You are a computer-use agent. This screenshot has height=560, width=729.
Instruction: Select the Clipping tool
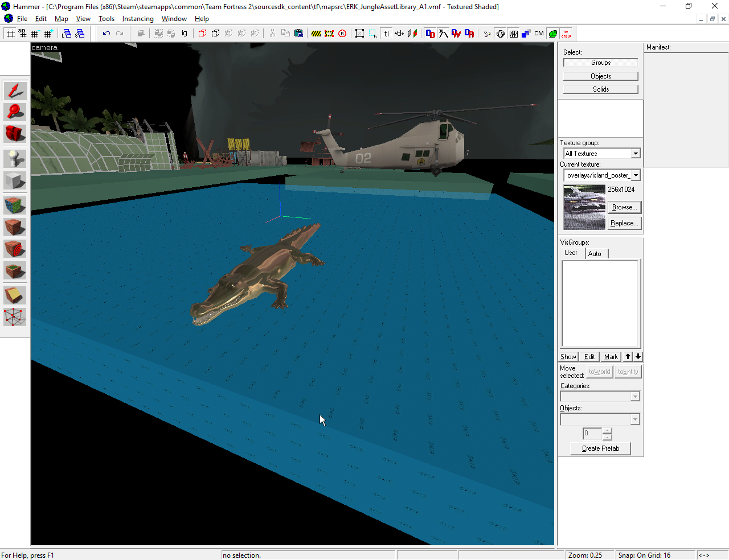[15, 295]
